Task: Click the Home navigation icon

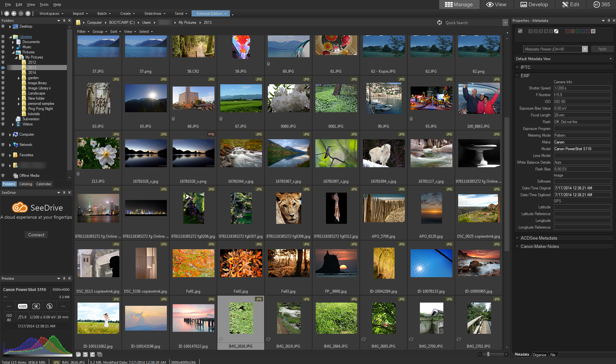Action: pos(6,14)
